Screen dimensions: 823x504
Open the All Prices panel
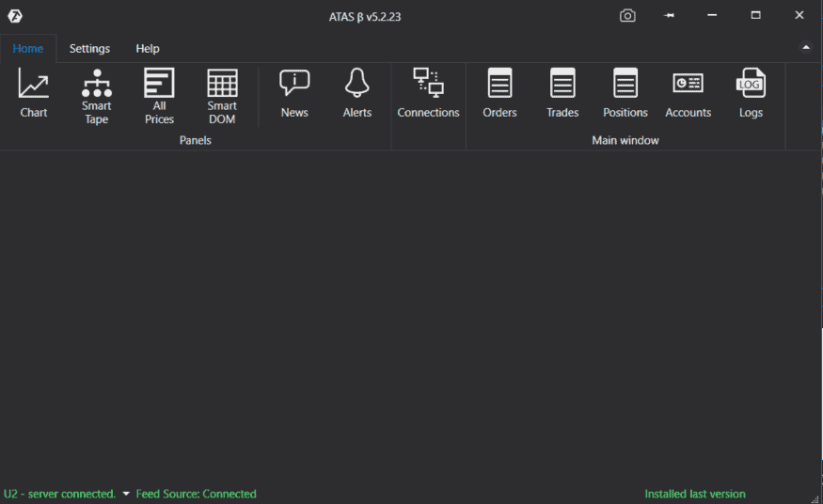pyautogui.click(x=159, y=97)
